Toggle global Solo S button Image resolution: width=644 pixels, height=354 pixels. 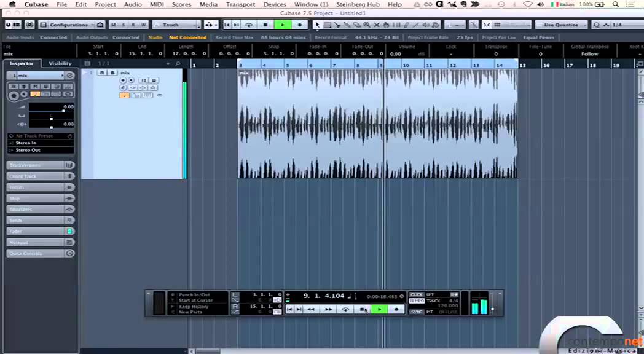(124, 25)
